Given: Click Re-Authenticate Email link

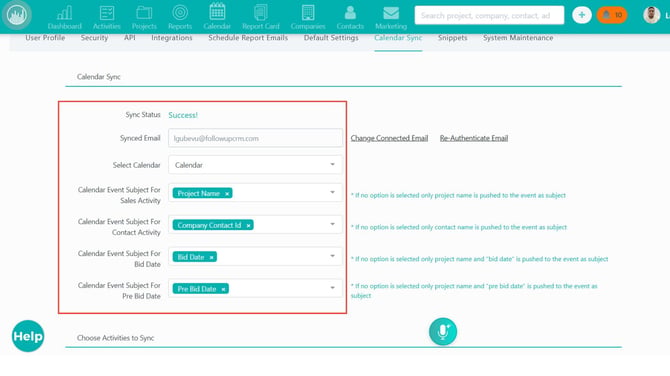Looking at the screenshot, I should (x=474, y=138).
